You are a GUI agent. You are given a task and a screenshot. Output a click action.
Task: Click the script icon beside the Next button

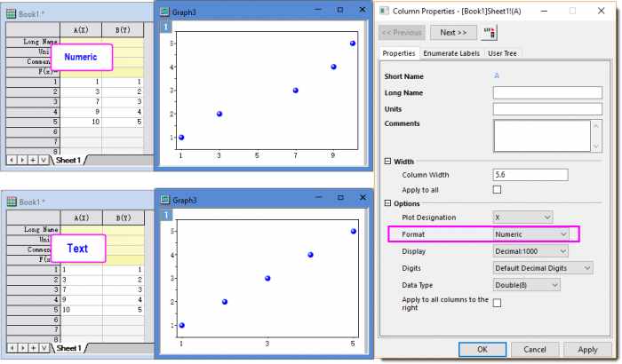(x=489, y=33)
